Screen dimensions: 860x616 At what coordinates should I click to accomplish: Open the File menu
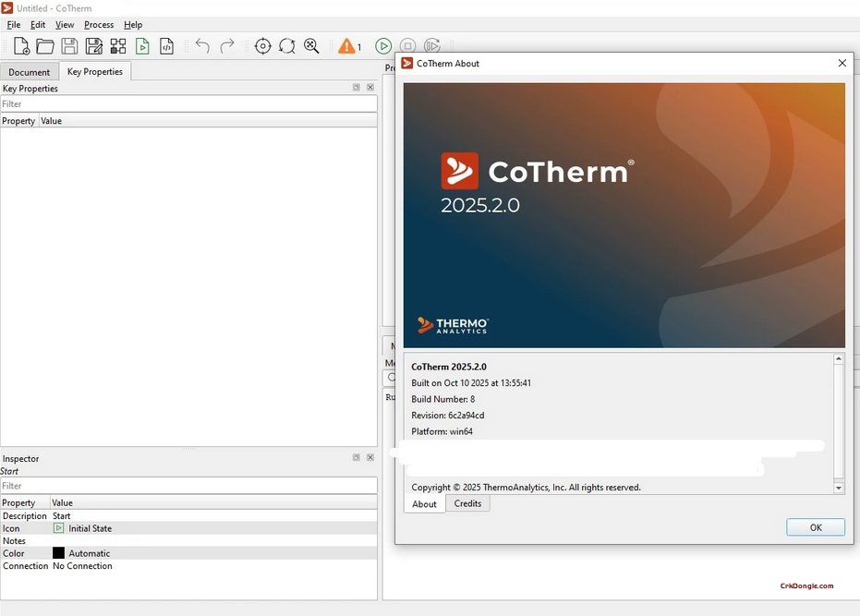click(x=14, y=25)
